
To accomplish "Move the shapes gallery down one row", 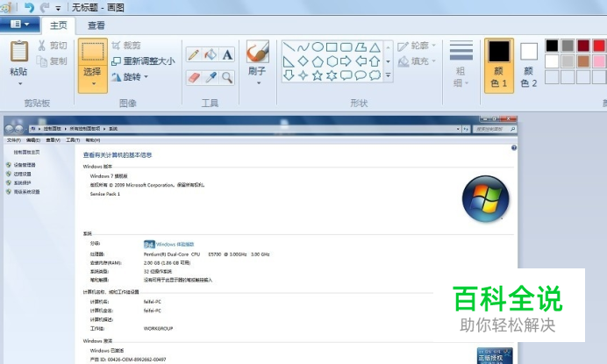I will [x=389, y=61].
